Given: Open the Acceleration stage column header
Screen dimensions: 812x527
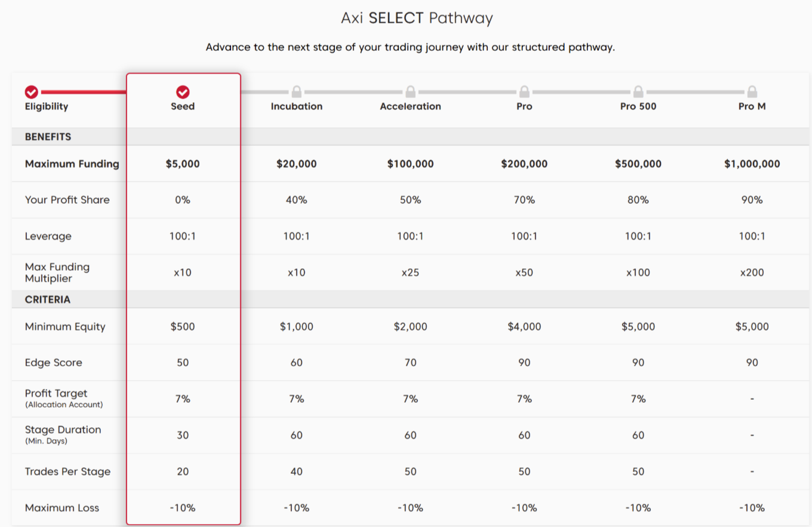Looking at the screenshot, I should click(x=410, y=106).
